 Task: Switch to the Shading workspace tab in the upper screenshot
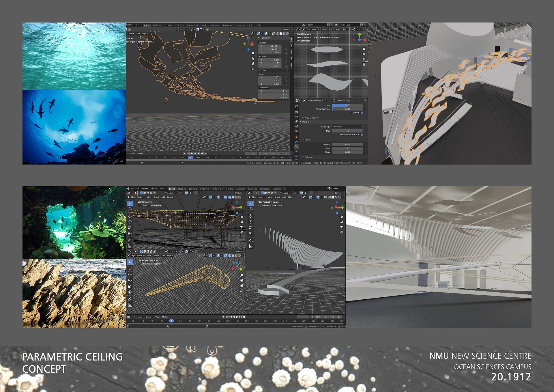205,25
